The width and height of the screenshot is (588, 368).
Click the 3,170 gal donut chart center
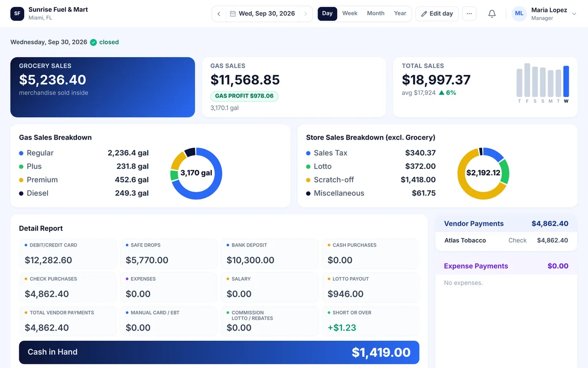196,173
